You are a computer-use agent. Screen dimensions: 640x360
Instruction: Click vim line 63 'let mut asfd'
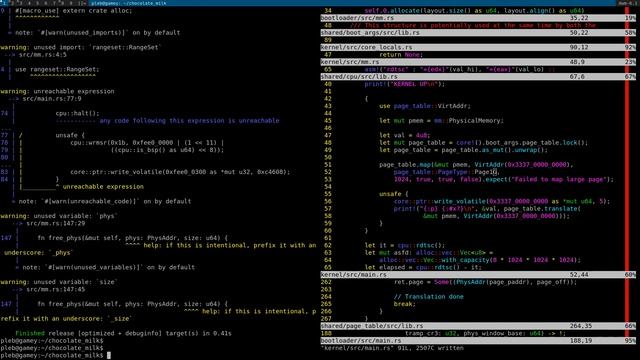(429, 253)
